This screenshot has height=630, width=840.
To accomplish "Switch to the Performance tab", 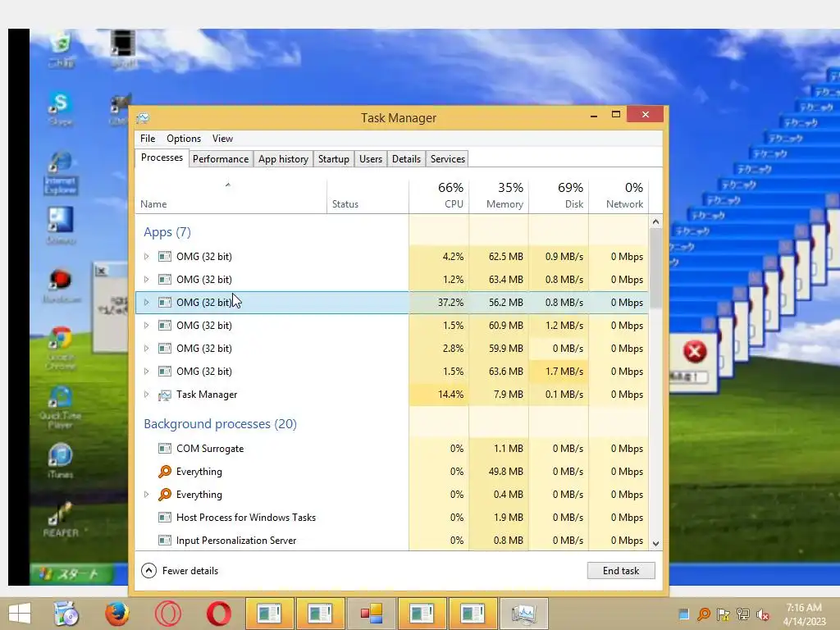I will [x=221, y=159].
